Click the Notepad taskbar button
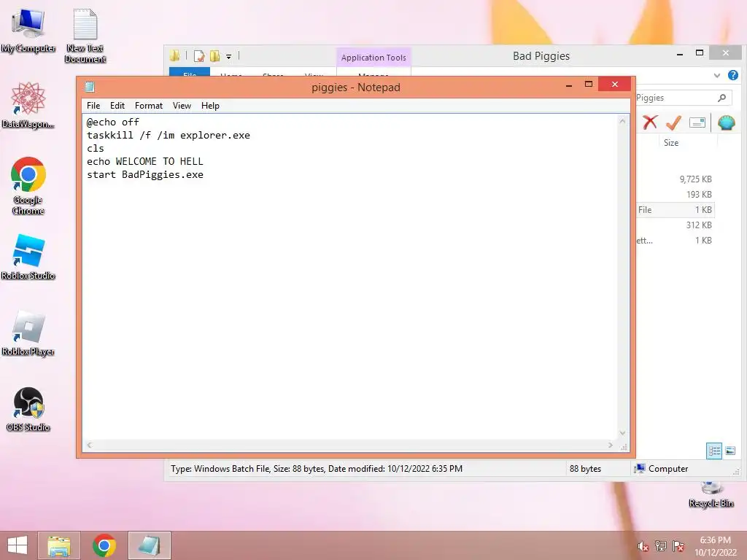The height and width of the screenshot is (560, 747). (150, 545)
